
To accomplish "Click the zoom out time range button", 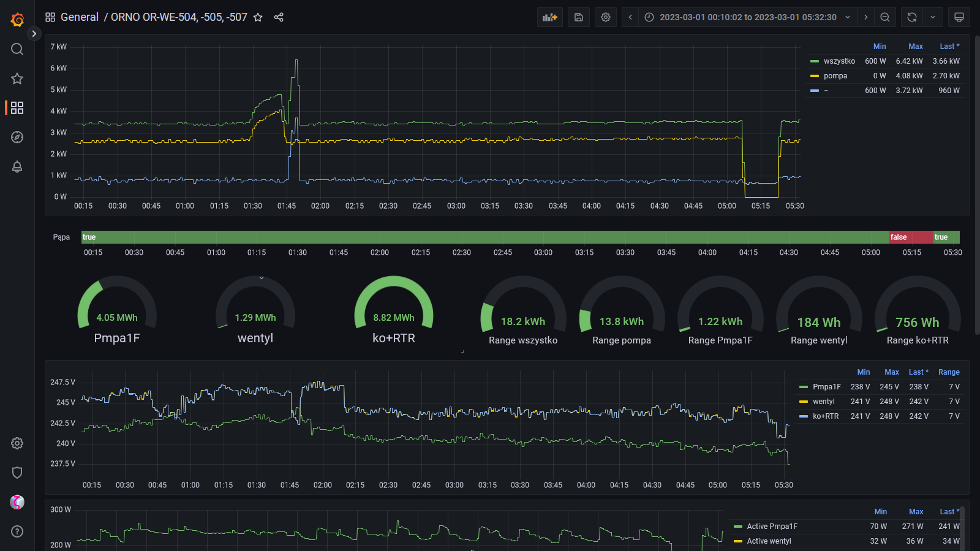I will click(885, 17).
